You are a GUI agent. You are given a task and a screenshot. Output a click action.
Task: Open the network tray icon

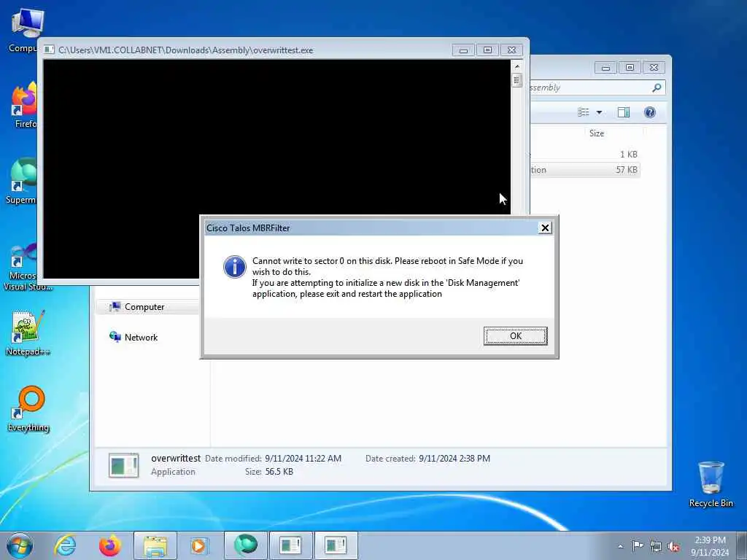[656, 546]
